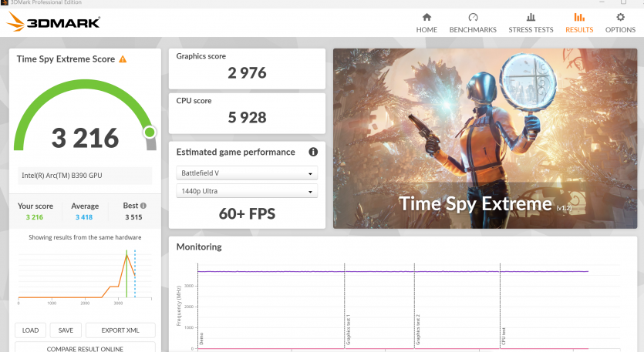
Task: Switch to the Benchmarks tab
Action: (x=473, y=22)
